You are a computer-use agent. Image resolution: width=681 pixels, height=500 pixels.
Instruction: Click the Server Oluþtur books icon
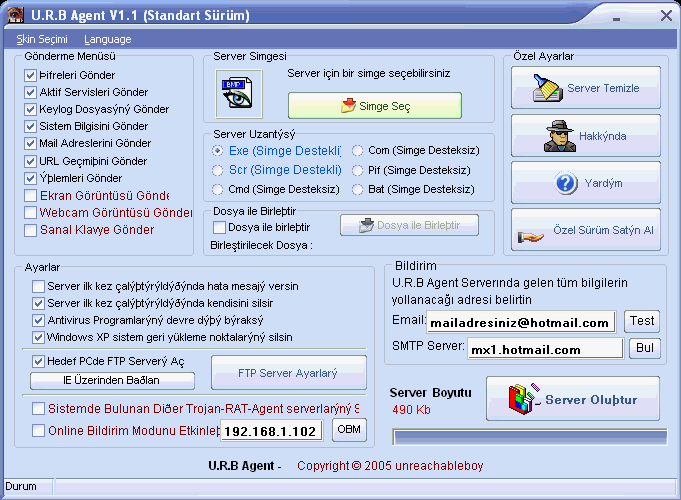point(521,400)
